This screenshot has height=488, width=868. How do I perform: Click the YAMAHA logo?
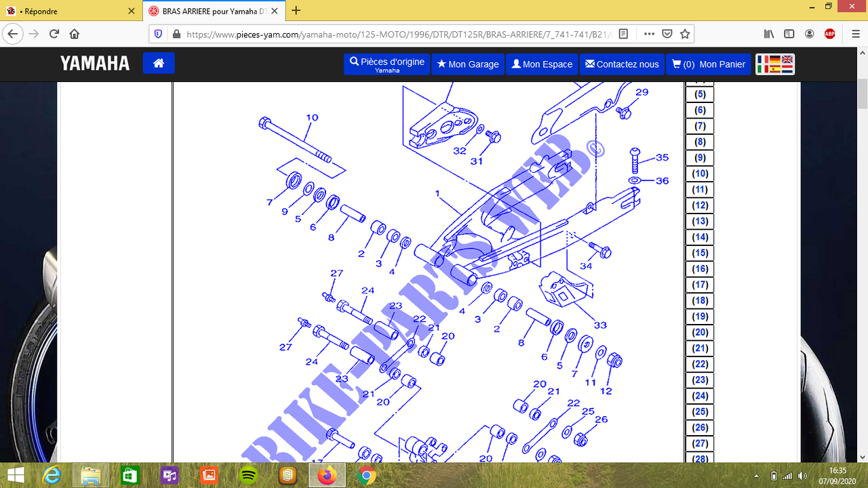(95, 64)
